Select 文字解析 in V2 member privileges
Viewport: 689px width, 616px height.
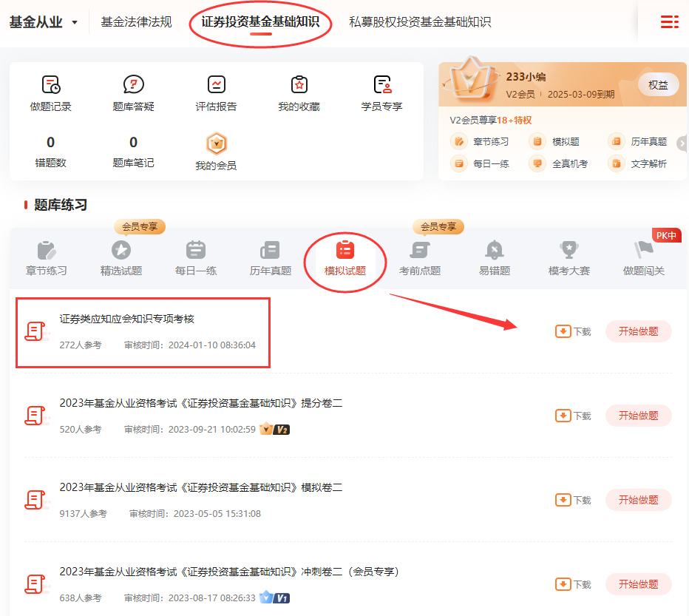point(637,163)
